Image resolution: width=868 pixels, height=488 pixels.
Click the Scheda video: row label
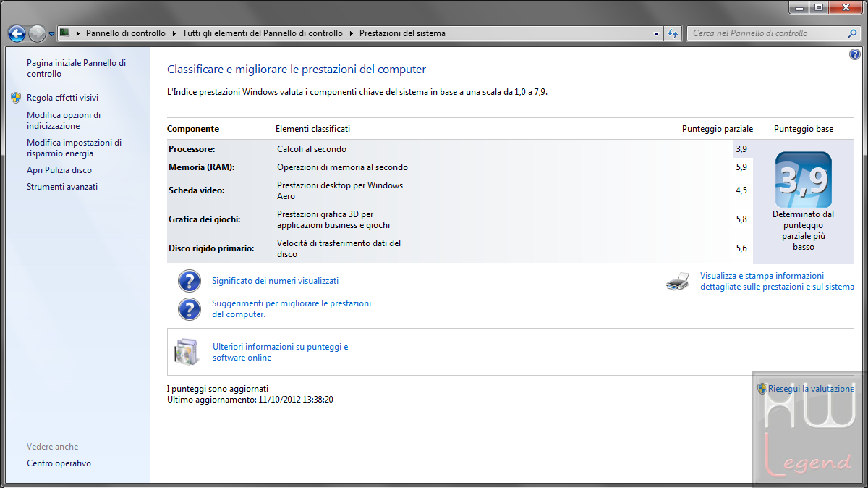tap(197, 191)
